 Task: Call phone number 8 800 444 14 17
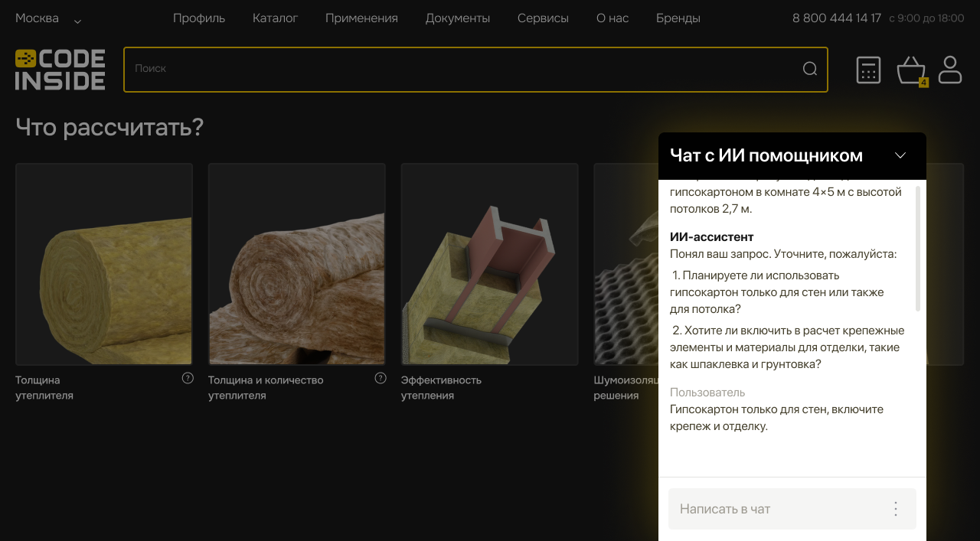click(x=837, y=18)
